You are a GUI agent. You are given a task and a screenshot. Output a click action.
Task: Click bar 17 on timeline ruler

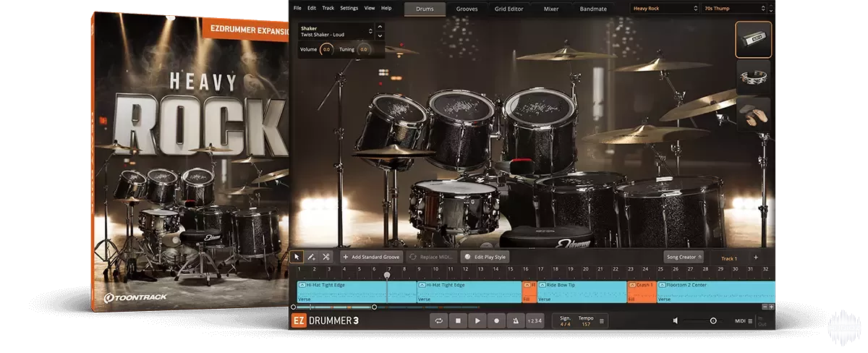coord(540,268)
